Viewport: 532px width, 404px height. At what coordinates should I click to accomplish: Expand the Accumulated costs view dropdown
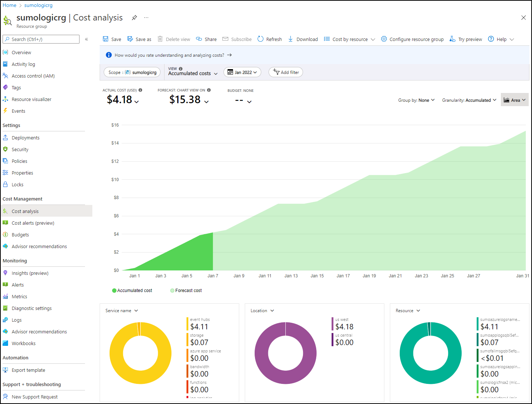coord(193,73)
